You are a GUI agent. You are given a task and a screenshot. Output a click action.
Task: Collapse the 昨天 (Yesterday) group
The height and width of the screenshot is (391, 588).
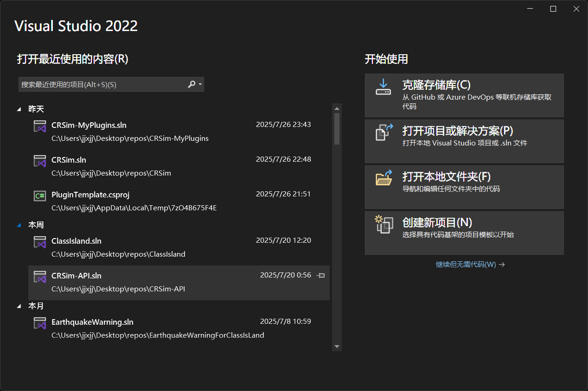[19, 109]
